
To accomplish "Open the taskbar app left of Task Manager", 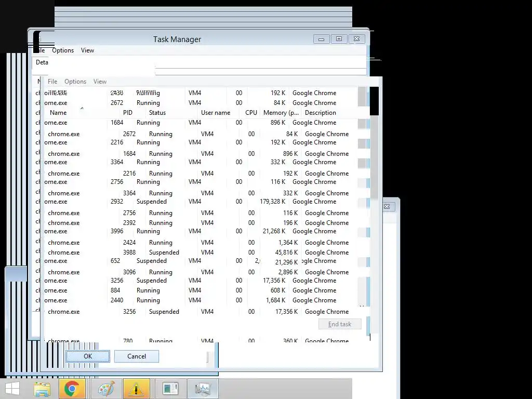I will point(170,389).
